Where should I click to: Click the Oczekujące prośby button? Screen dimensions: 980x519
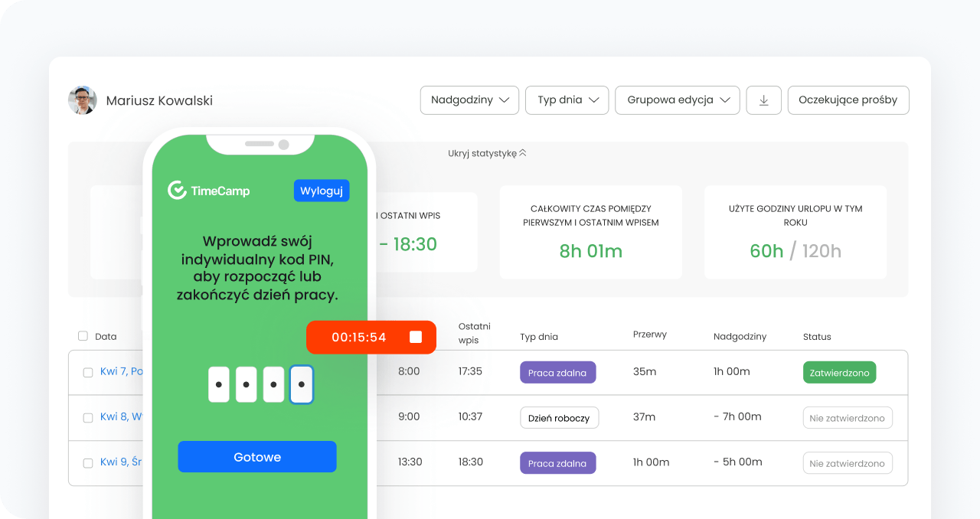click(x=848, y=100)
